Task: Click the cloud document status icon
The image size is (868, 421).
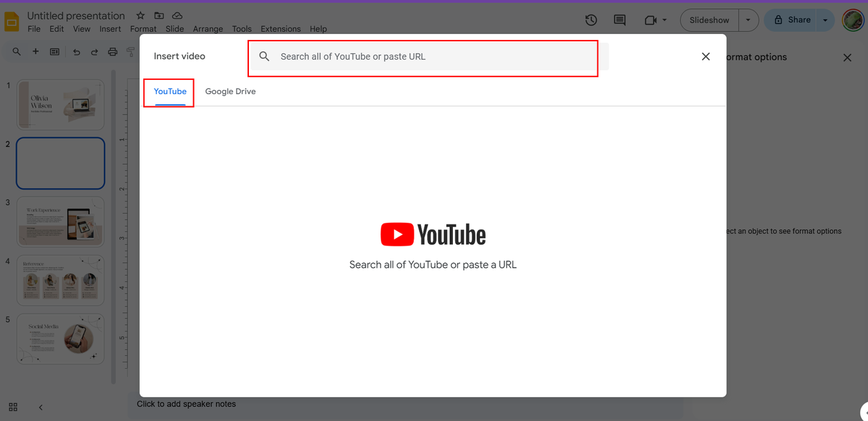Action: click(x=177, y=16)
